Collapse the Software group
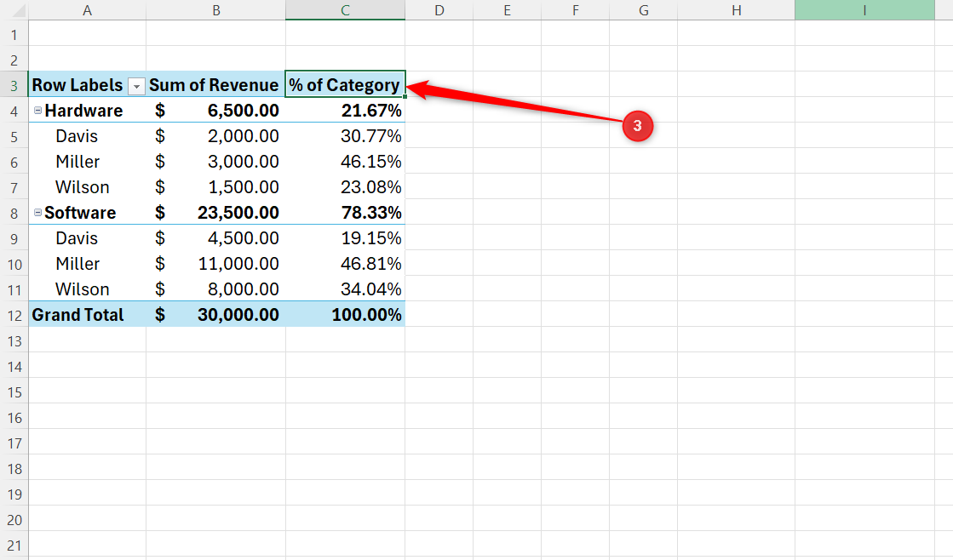This screenshot has height=560, width=953. point(37,213)
